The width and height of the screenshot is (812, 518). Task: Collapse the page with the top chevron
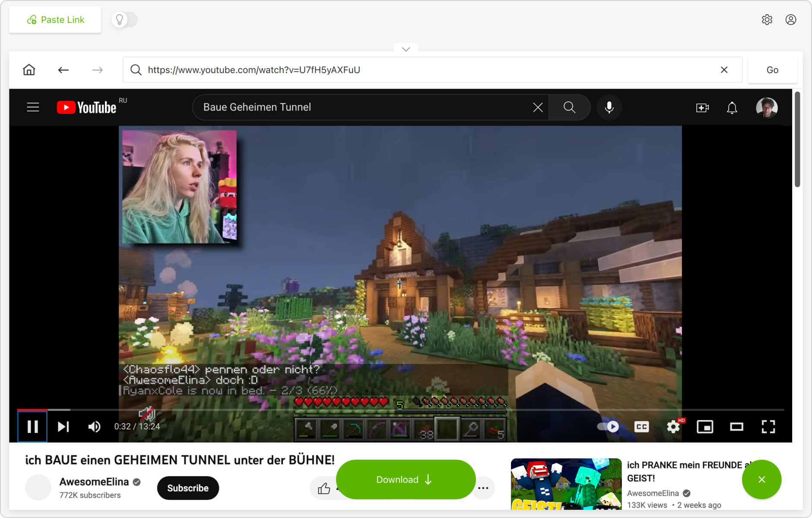click(x=405, y=49)
